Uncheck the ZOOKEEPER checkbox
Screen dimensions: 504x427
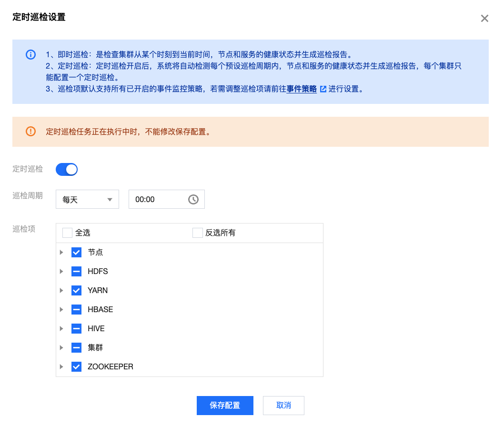[x=76, y=367]
